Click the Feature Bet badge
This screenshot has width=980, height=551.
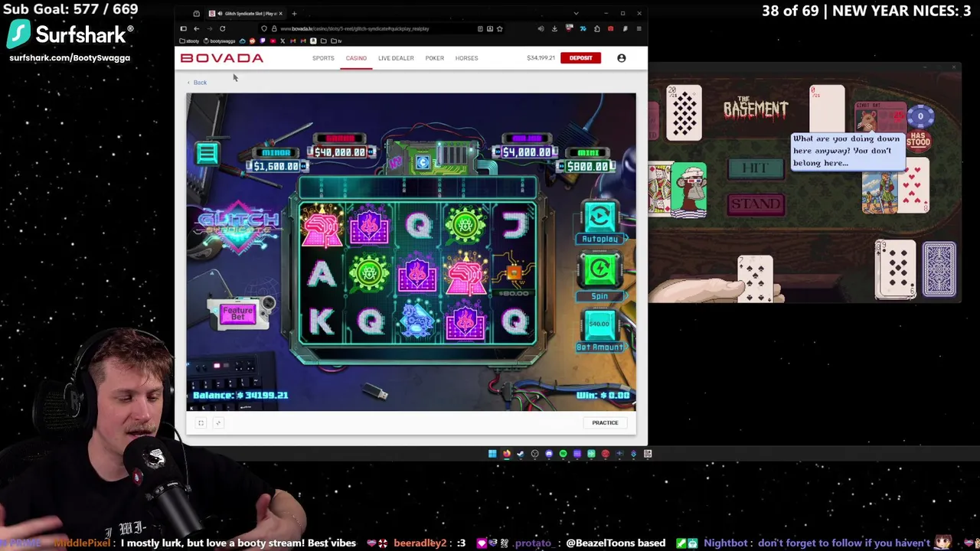click(237, 314)
